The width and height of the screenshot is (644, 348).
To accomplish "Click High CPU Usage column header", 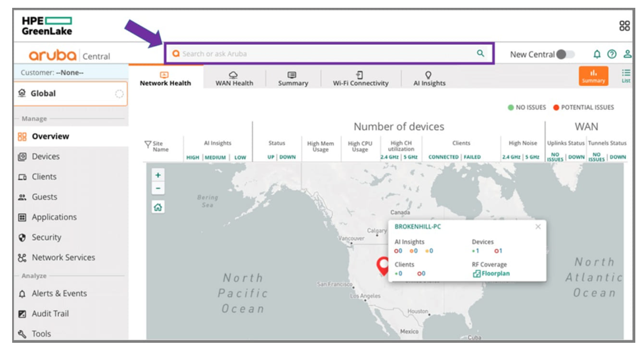I will tap(360, 146).
